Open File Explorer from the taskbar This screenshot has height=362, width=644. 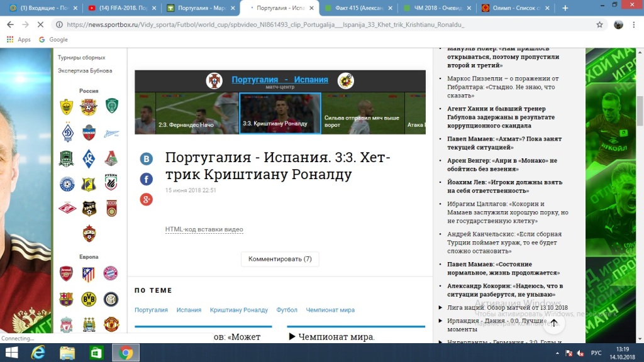67,353
